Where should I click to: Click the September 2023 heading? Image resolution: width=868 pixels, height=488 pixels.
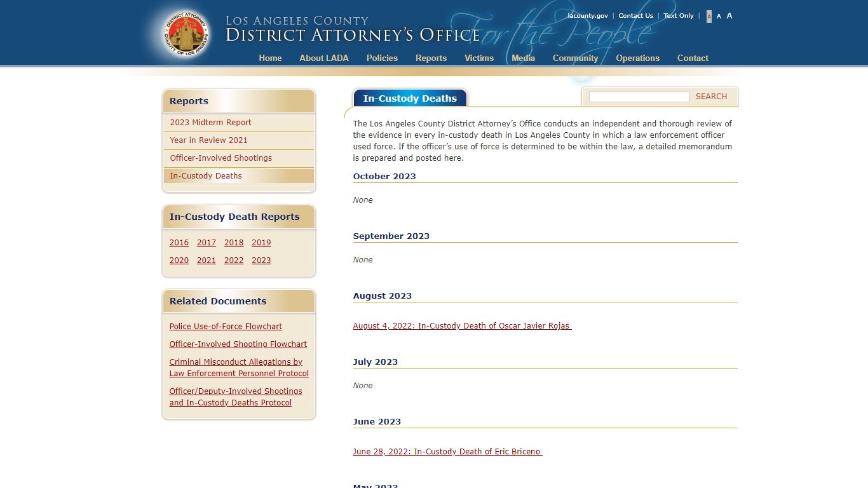(x=391, y=236)
